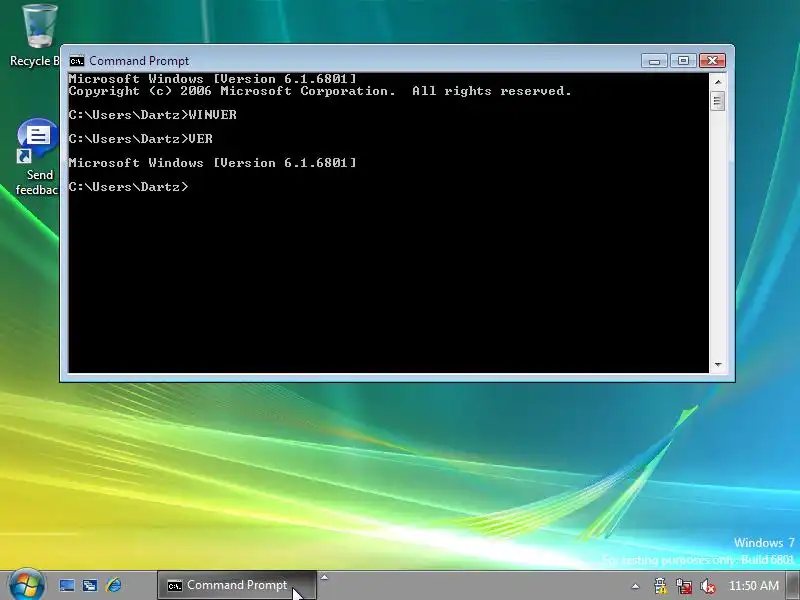800x600 pixels.
Task: Launch Internet Explorer from quick launch
Action: tap(113, 585)
